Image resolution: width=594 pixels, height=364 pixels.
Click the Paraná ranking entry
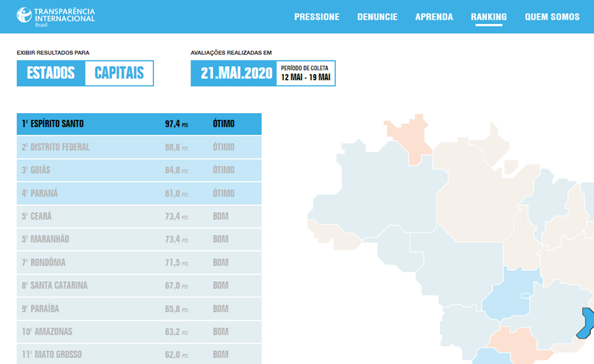139,193
